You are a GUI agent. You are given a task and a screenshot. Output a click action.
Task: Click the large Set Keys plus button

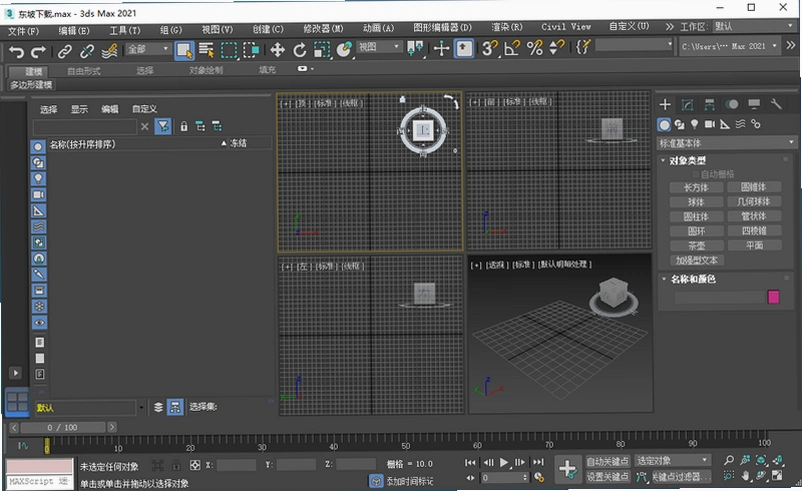[x=567, y=469]
